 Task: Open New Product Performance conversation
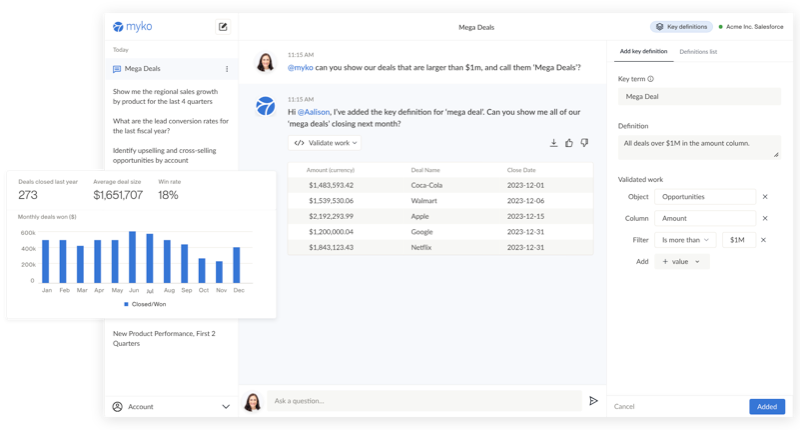[x=164, y=338]
